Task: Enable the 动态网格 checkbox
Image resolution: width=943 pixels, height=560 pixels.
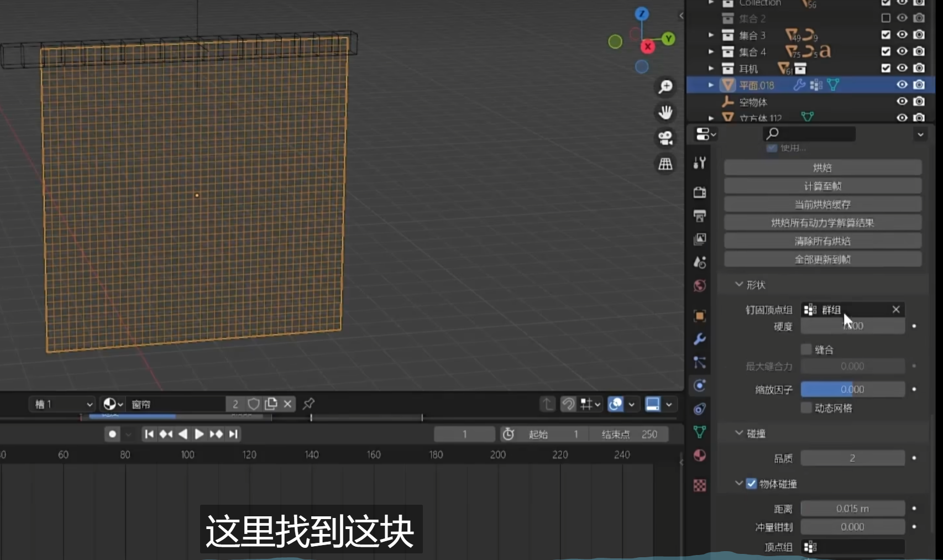Action: click(x=806, y=408)
